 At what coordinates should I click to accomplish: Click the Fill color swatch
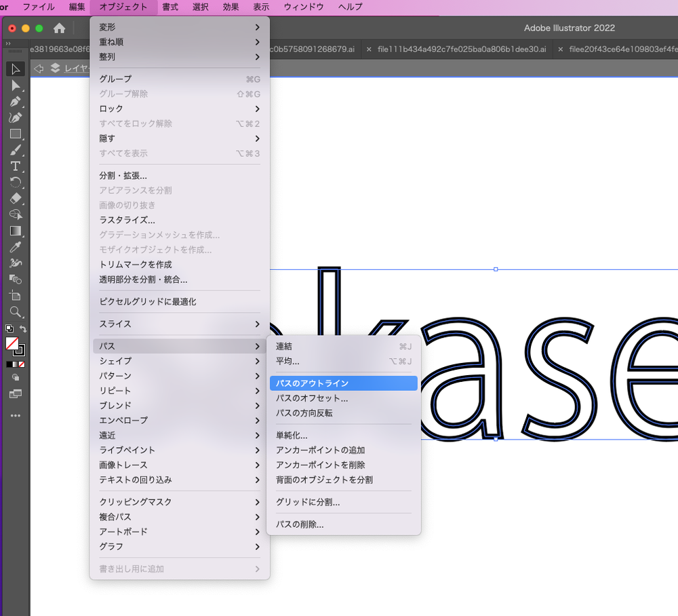tap(12, 343)
